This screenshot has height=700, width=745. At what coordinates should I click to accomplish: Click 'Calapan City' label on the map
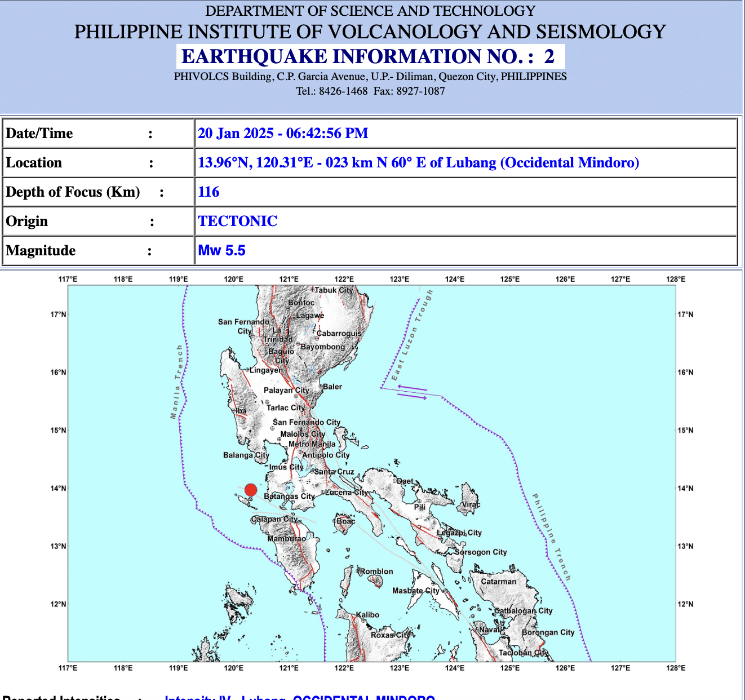point(274,519)
